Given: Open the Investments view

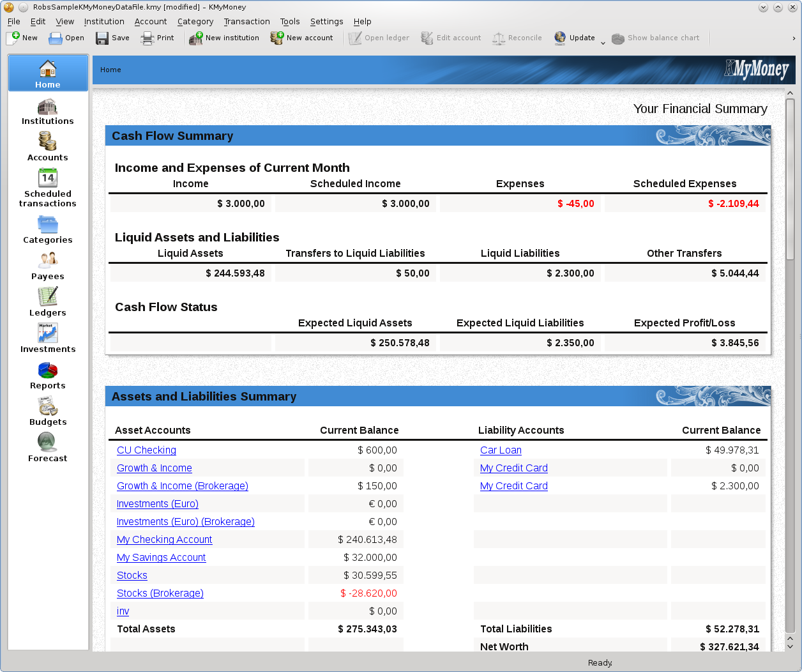Looking at the screenshot, I should [x=47, y=339].
